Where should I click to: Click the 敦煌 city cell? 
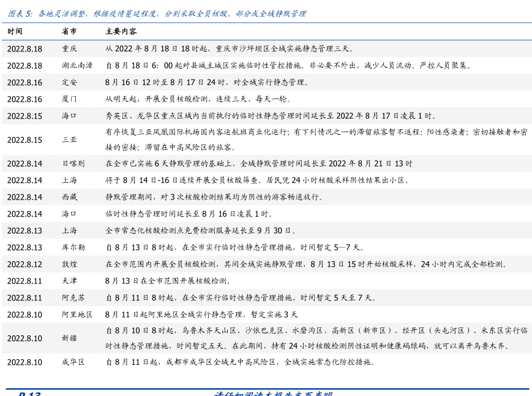point(69,264)
